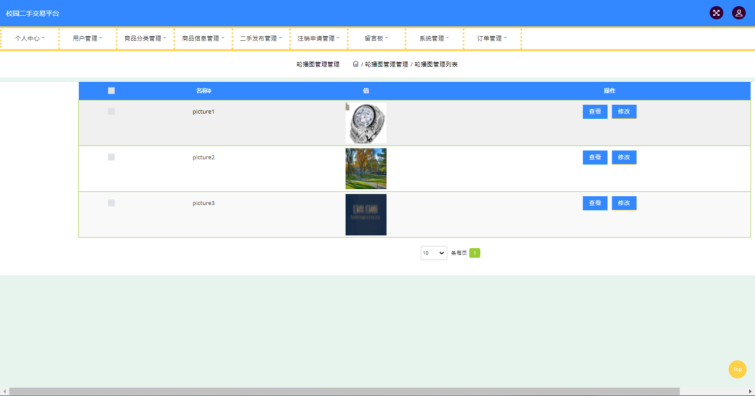This screenshot has width=755, height=396.
Task: Edit picture1 using 修改 button
Action: click(x=624, y=111)
